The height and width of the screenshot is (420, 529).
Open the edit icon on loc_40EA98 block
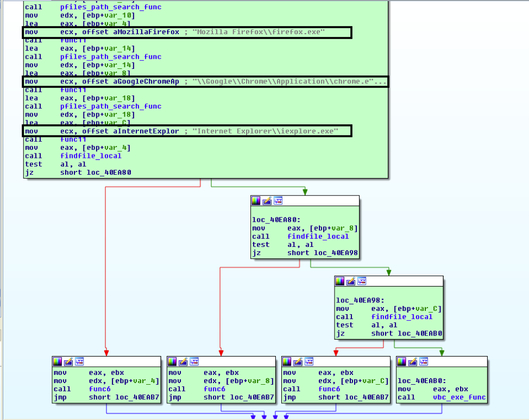pyautogui.click(x=351, y=281)
